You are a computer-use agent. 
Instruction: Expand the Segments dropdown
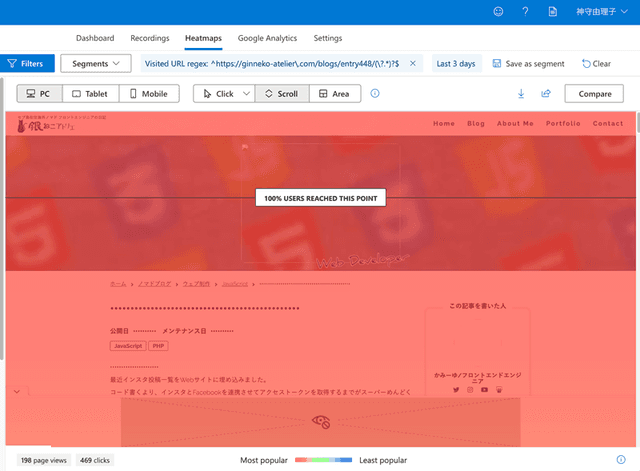coord(96,63)
